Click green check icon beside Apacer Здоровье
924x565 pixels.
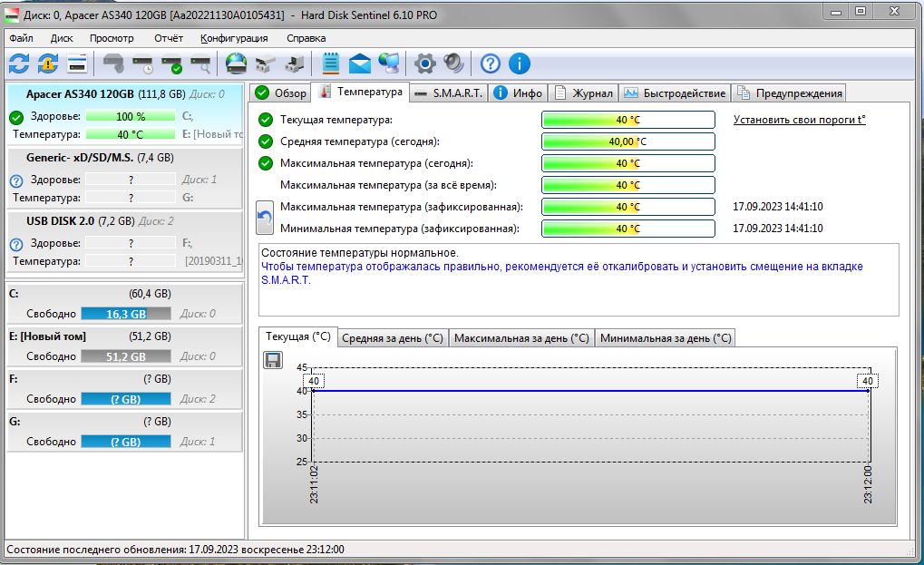click(16, 117)
